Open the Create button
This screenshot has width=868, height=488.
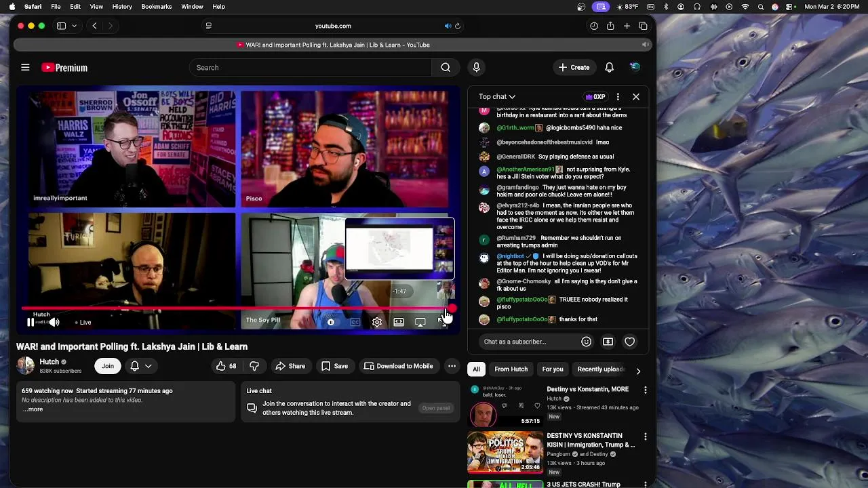(574, 67)
